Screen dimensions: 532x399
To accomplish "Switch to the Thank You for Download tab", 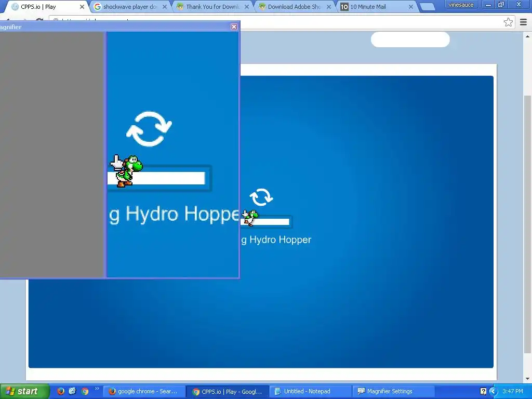I will 212,7.
